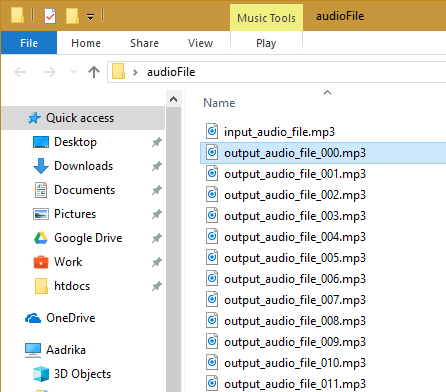Open the Customize Quick Access Toolbar dropdown

coord(90,17)
